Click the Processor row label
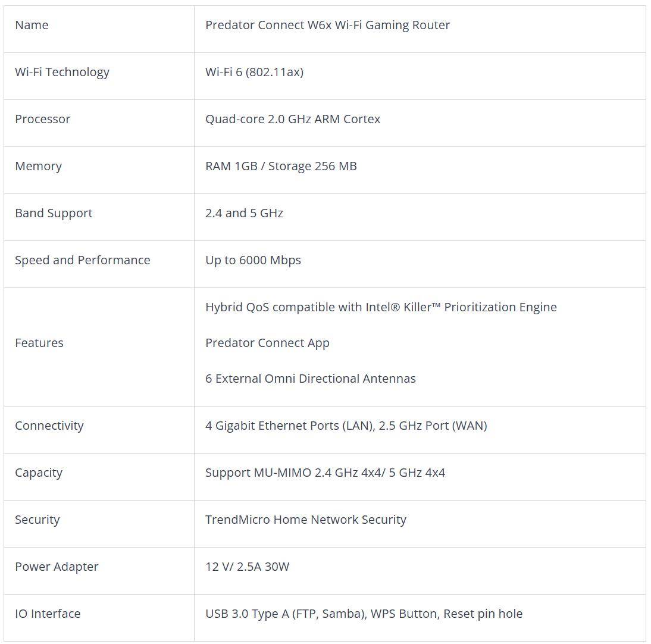 [42, 119]
